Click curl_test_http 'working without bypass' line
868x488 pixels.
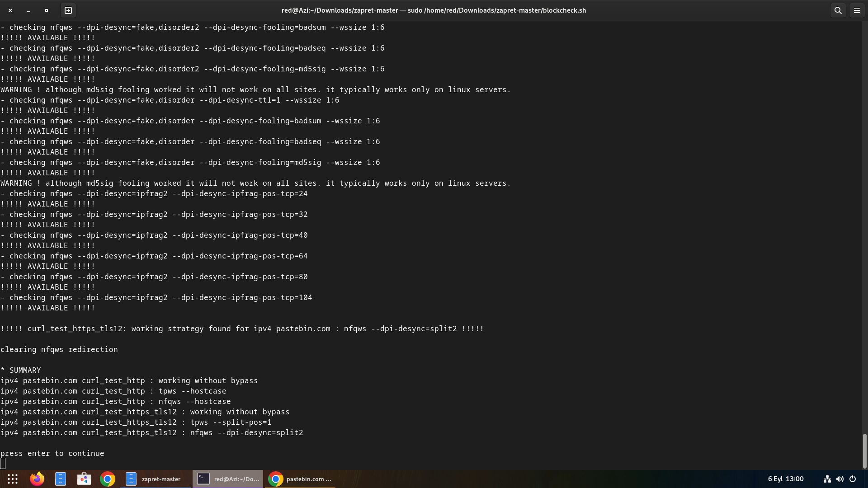129,380
